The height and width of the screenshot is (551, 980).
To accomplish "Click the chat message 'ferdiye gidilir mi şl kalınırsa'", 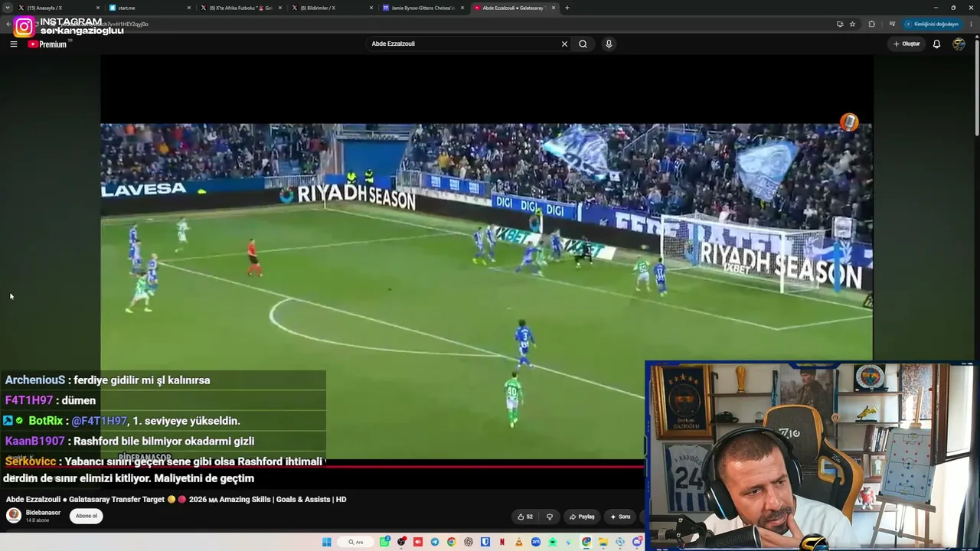I will coord(142,380).
